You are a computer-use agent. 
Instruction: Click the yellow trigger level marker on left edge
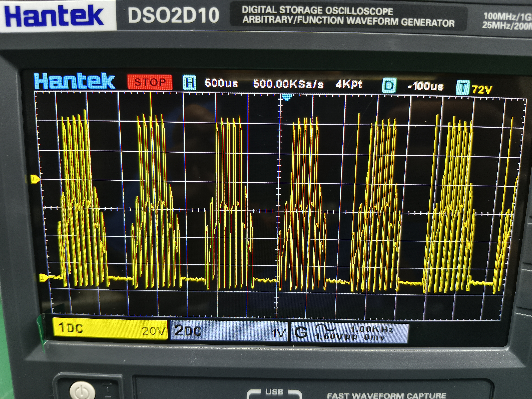point(36,179)
